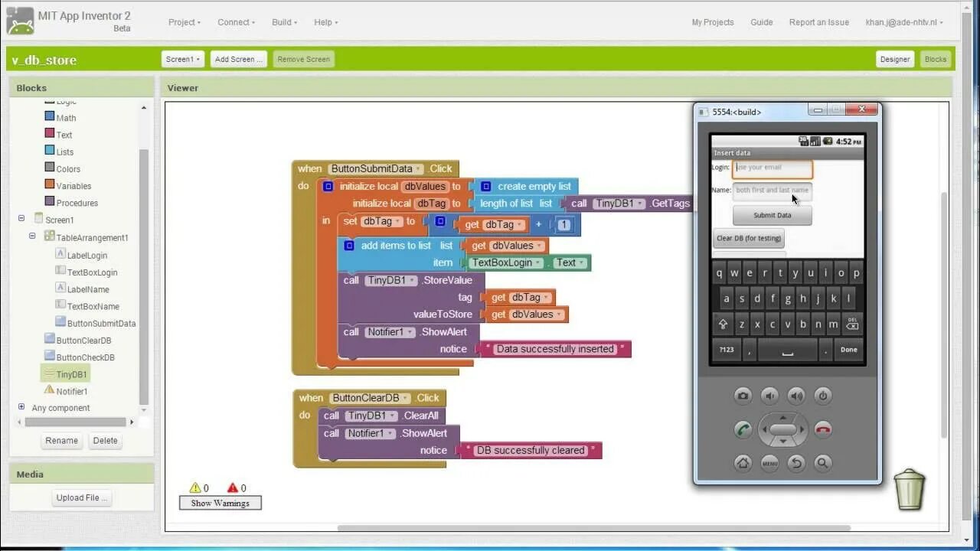This screenshot has width=980, height=551.
Task: Click the MIT App Inventor android logo
Action: 21,21
